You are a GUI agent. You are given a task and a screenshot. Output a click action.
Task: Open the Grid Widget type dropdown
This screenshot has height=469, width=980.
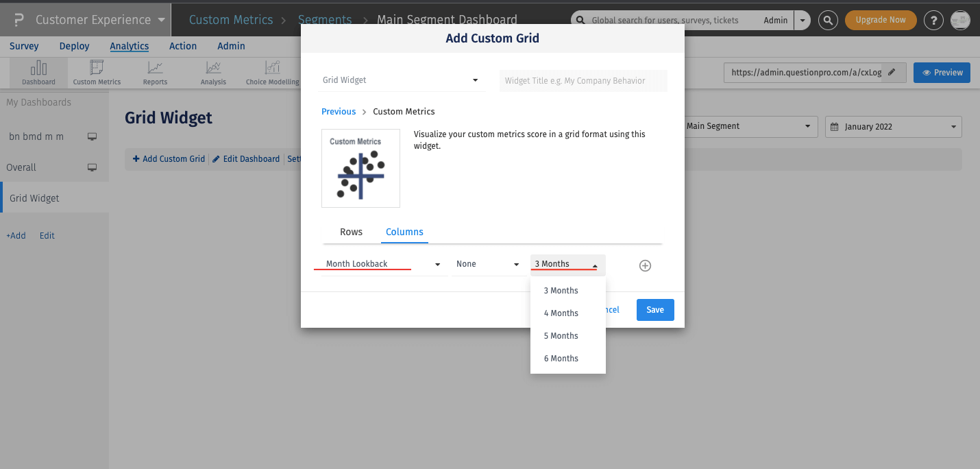click(401, 80)
